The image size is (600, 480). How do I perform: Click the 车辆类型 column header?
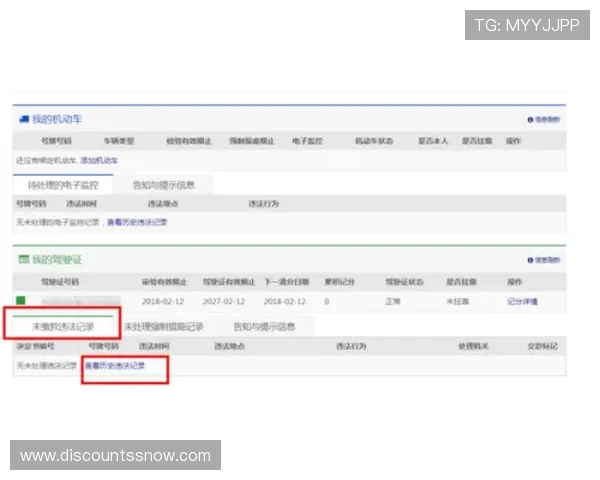pos(119,141)
